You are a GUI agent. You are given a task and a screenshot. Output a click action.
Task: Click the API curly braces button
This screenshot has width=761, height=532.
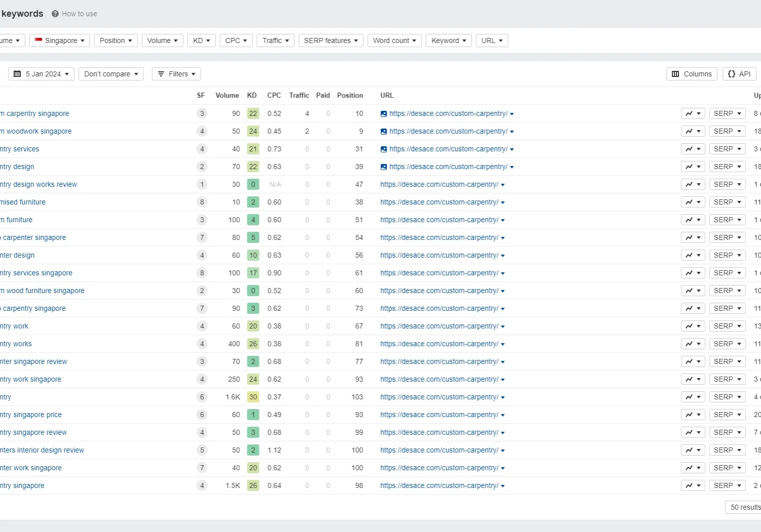[739, 74]
